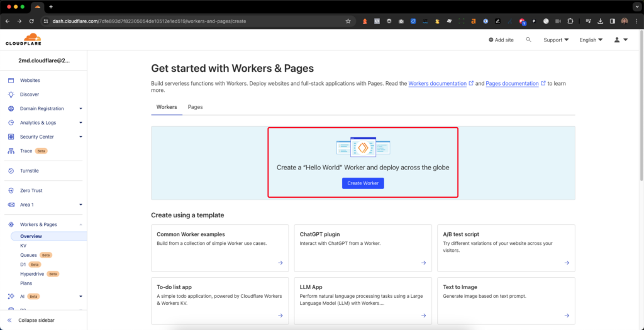Expand Area 1 submenu arrow
The image size is (644, 330).
click(x=81, y=205)
